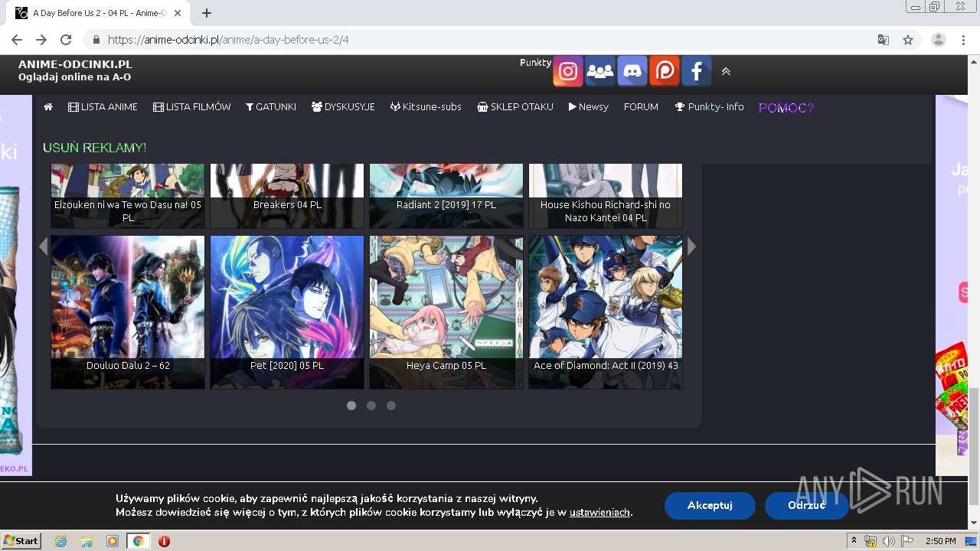Screen dimensions: 980x551
Task: Click the POMOC? help link
Action: [786, 108]
